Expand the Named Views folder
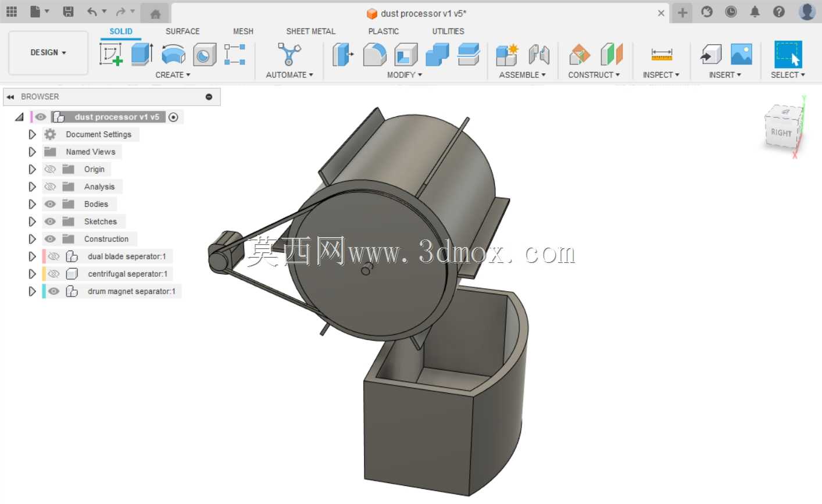 click(32, 152)
